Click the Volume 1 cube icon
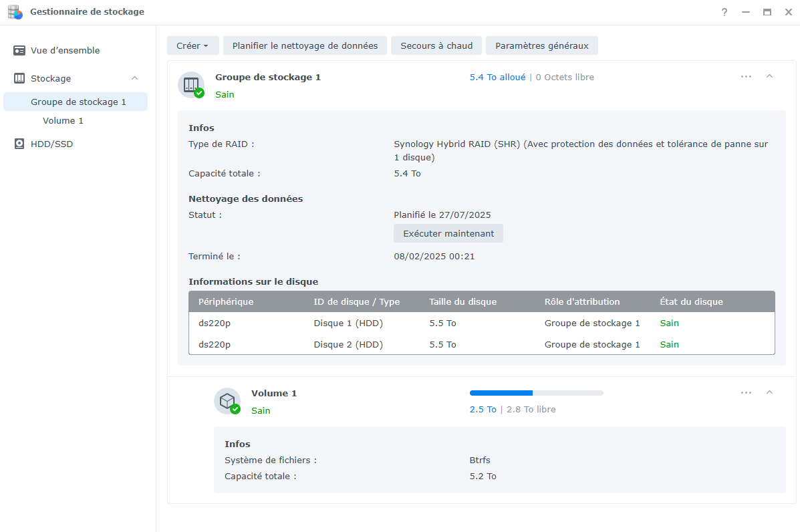 (227, 401)
